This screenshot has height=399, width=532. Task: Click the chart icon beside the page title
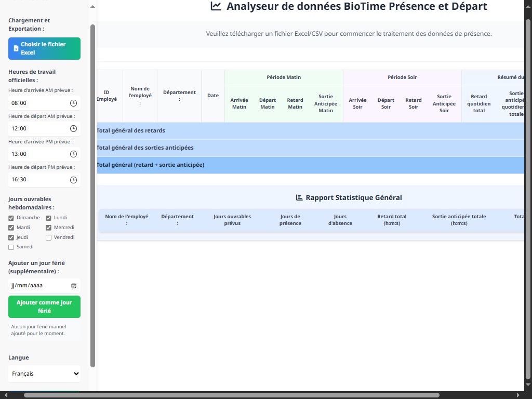pyautogui.click(x=216, y=6)
